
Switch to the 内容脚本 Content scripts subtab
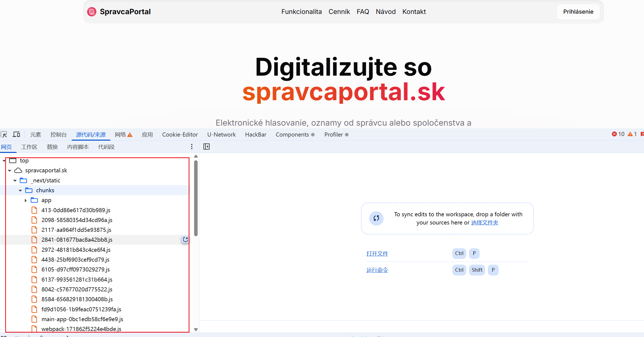78,147
